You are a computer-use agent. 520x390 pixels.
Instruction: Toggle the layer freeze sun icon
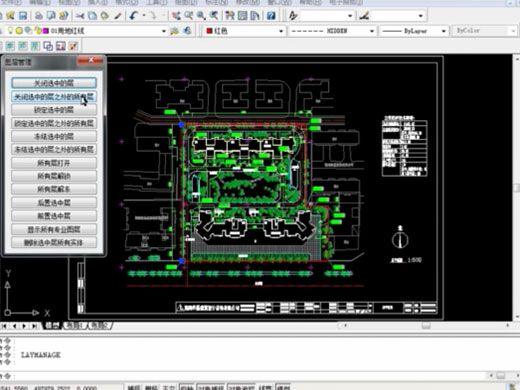click(x=19, y=31)
